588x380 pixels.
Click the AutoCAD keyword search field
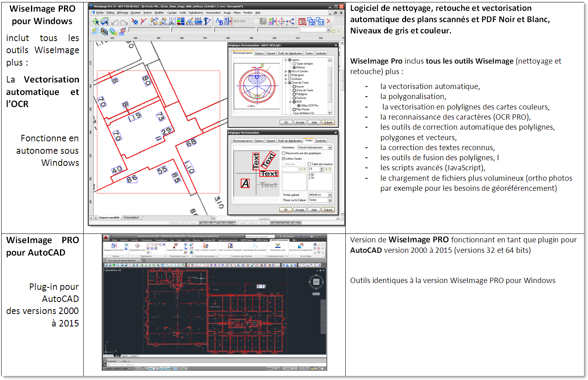click(260, 236)
